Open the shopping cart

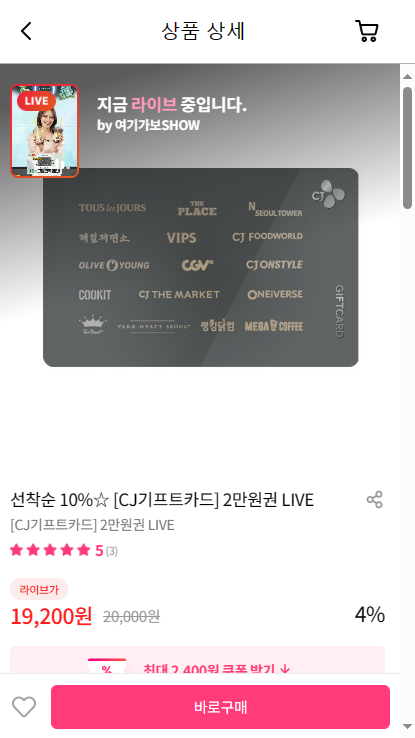pyautogui.click(x=367, y=31)
